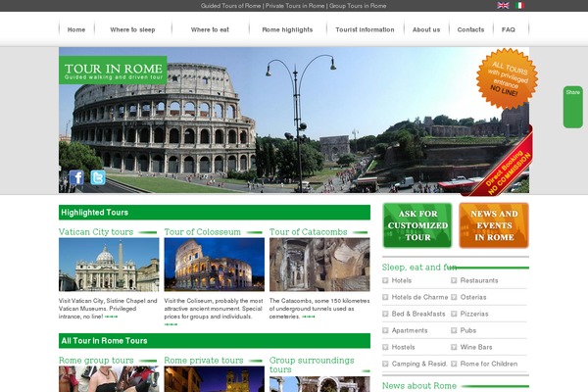Click the arrow icon beside Camping & Resid.

385,364
